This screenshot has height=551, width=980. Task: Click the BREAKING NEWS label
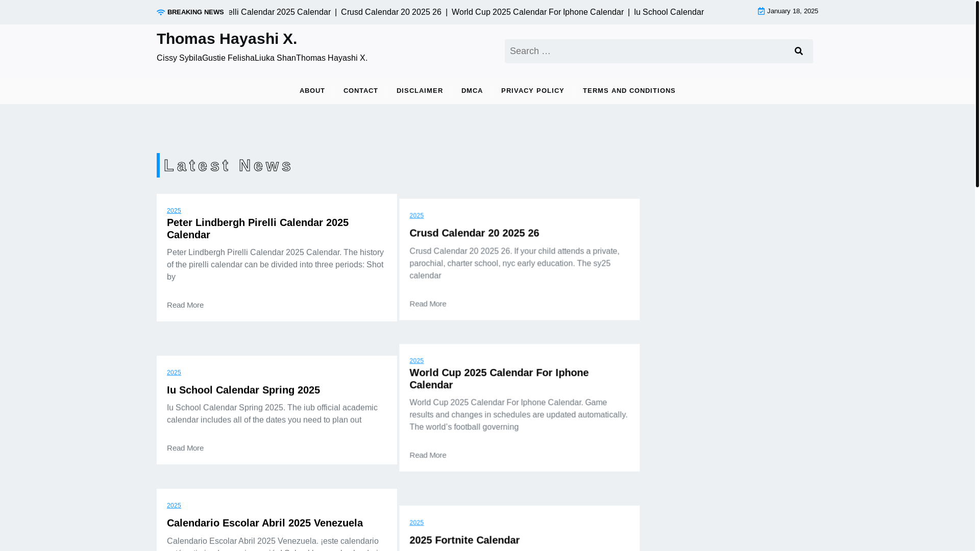[195, 12]
